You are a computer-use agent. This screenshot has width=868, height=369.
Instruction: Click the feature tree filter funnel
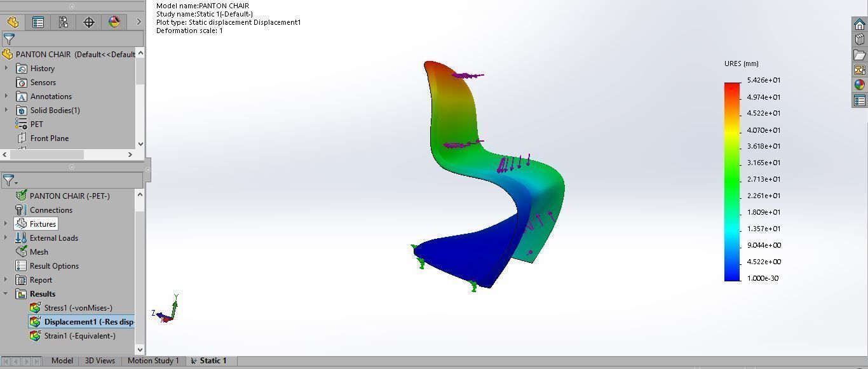[x=9, y=39]
